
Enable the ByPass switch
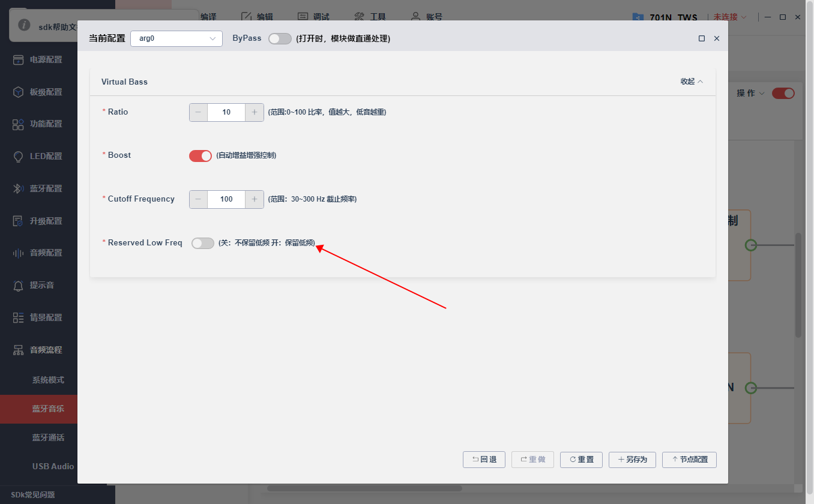point(280,38)
